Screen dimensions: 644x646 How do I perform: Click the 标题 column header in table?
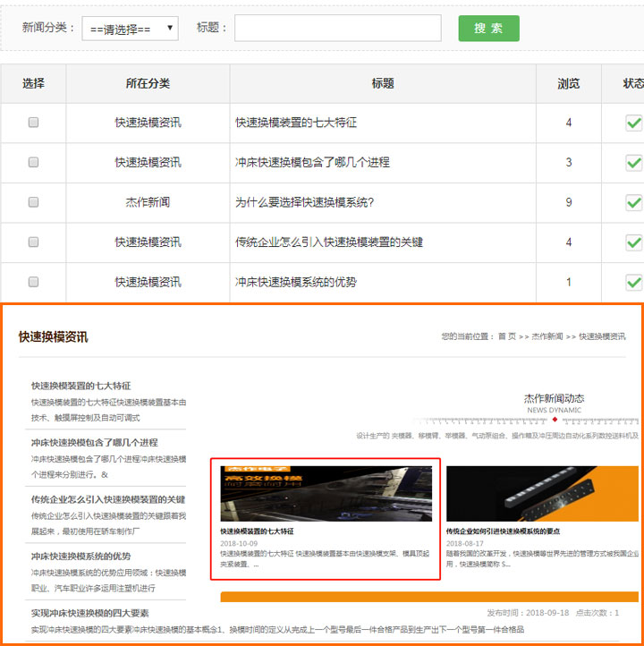383,83
